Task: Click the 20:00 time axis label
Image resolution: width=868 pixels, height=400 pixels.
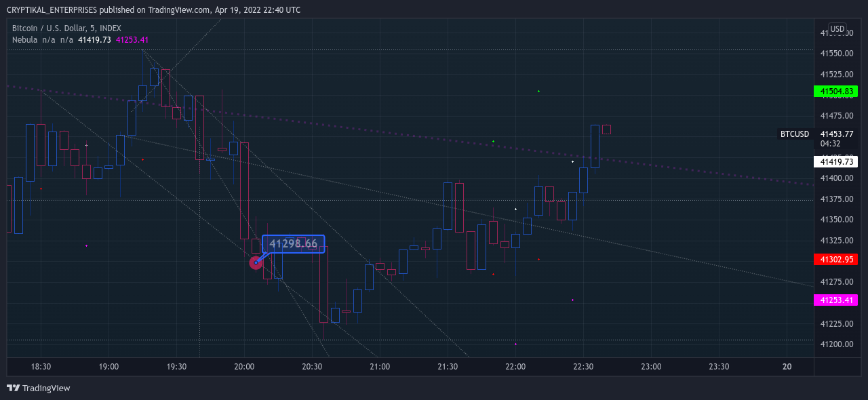Action: click(244, 367)
